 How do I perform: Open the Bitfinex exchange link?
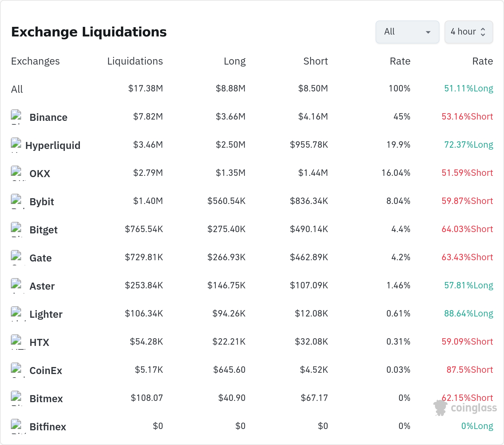48,427
